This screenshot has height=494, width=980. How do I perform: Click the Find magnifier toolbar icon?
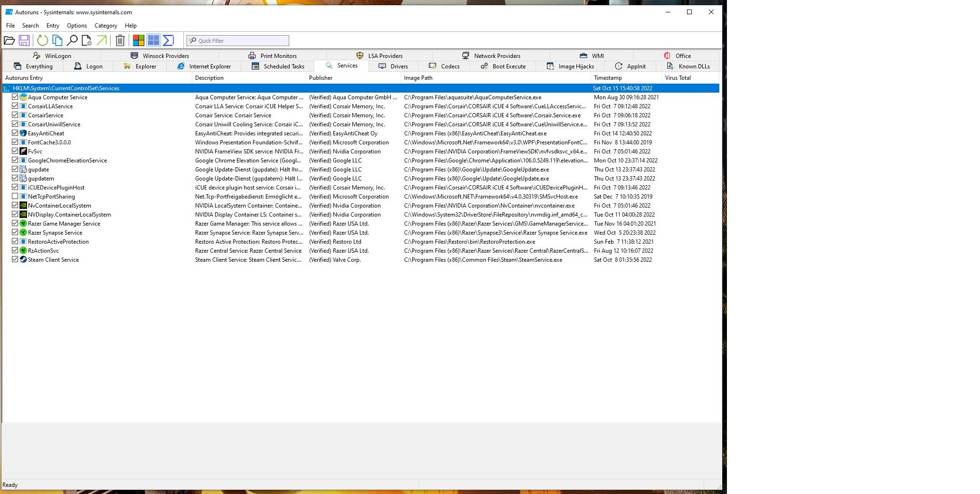point(72,41)
